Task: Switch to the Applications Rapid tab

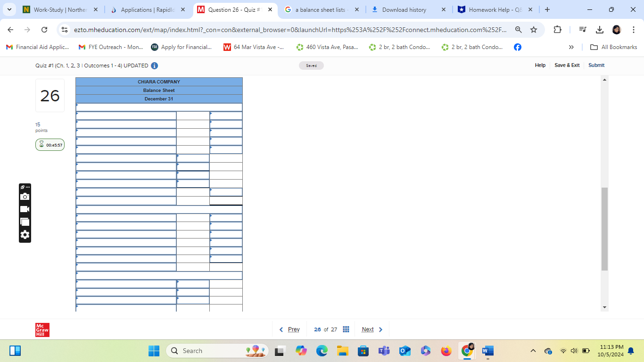Action: (148, 9)
